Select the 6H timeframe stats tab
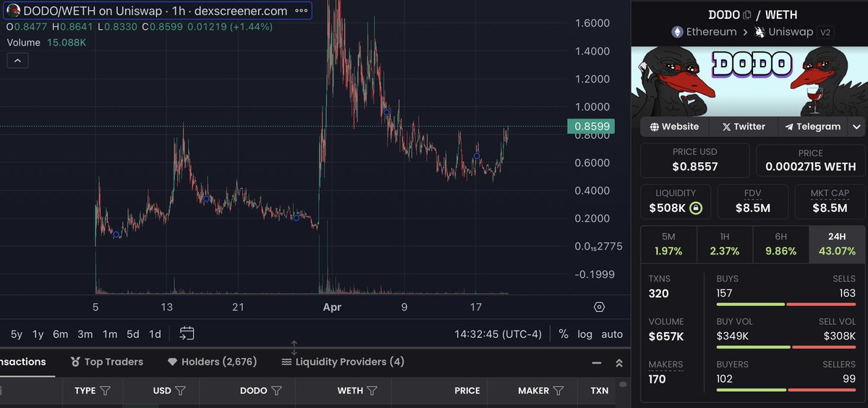This screenshot has height=408, width=868. point(780,244)
